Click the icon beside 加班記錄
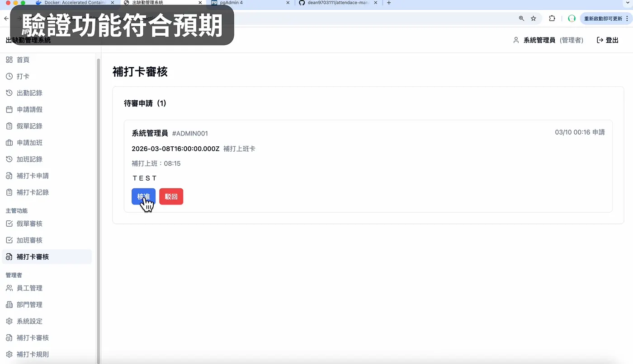 [9, 159]
